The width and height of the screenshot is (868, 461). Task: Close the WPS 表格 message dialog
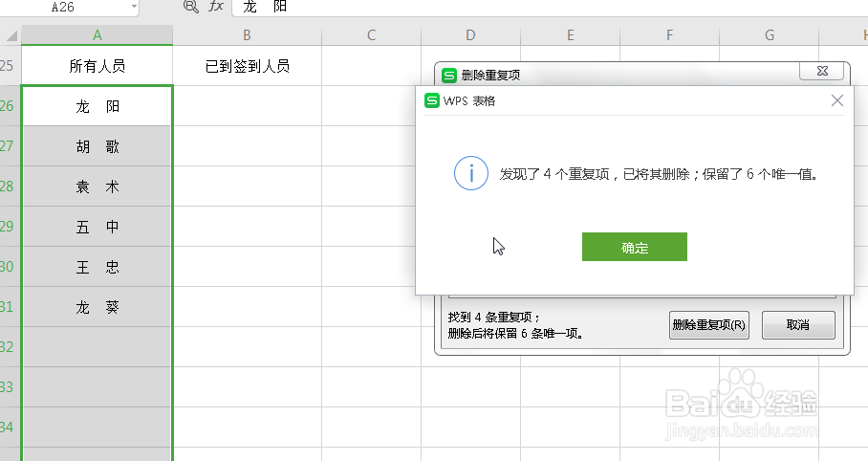click(837, 100)
